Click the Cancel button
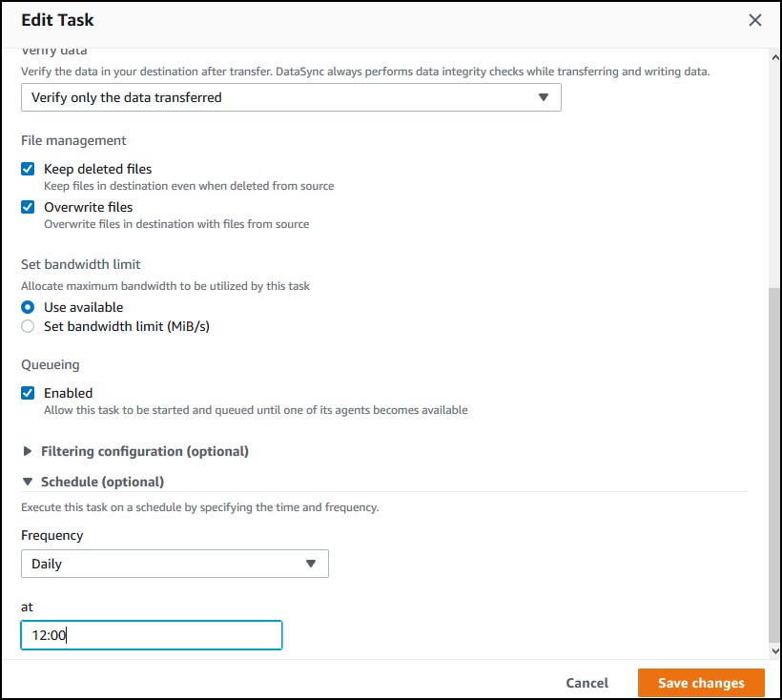Screen dimensions: 782x700 coord(587,683)
